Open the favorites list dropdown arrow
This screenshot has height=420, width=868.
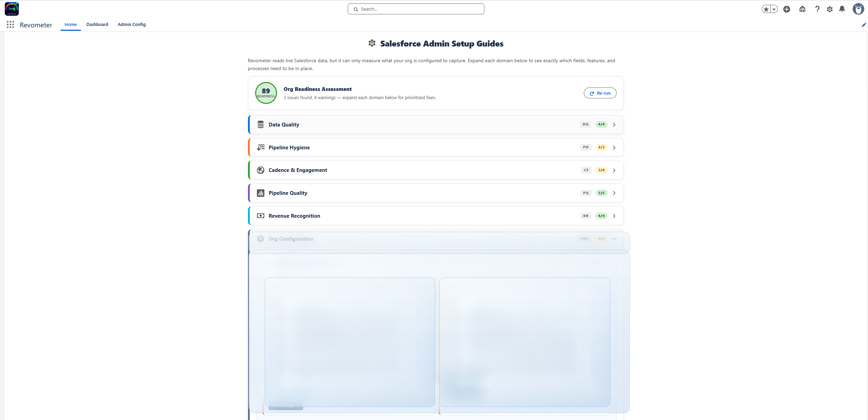tap(774, 9)
